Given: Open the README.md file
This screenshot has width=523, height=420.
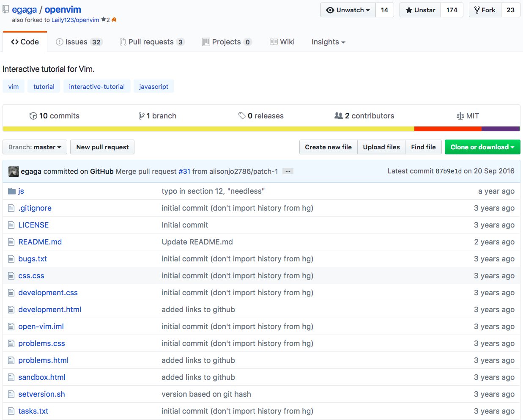Looking at the screenshot, I should coord(40,242).
